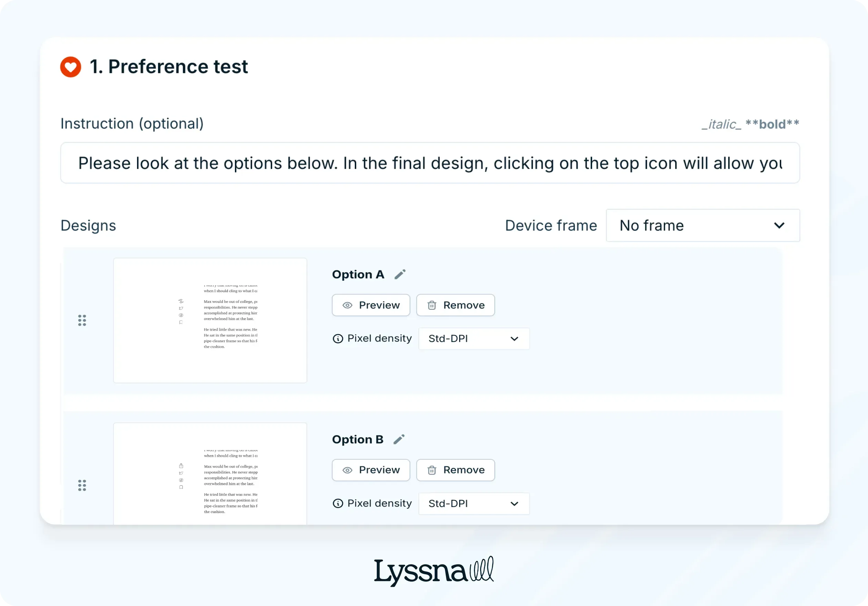
Task: Click the **bold** formatting hint
Action: click(772, 124)
